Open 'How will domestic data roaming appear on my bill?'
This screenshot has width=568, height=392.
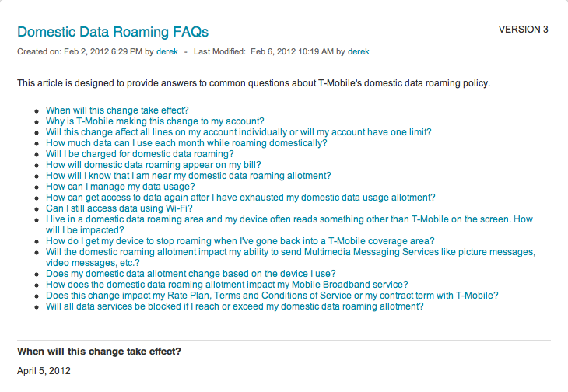pos(153,165)
